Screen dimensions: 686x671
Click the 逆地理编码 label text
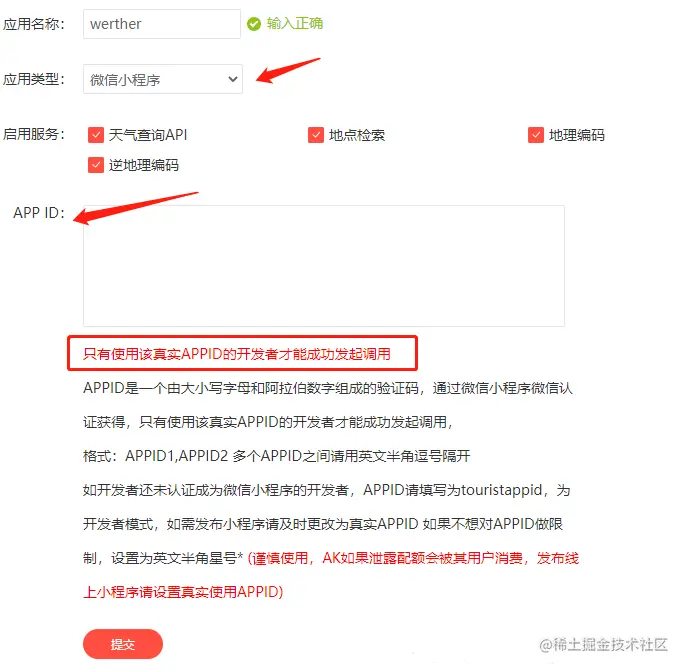pos(144,165)
